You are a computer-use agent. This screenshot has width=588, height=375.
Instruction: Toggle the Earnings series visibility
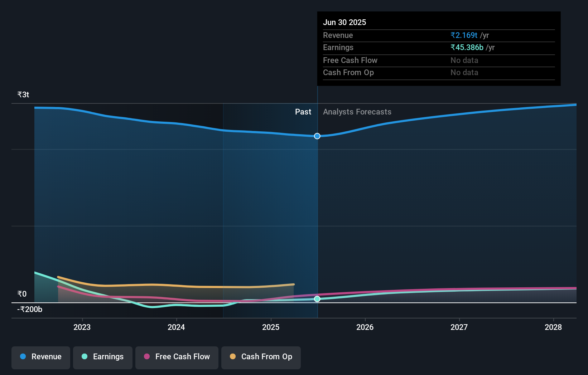[102, 357]
